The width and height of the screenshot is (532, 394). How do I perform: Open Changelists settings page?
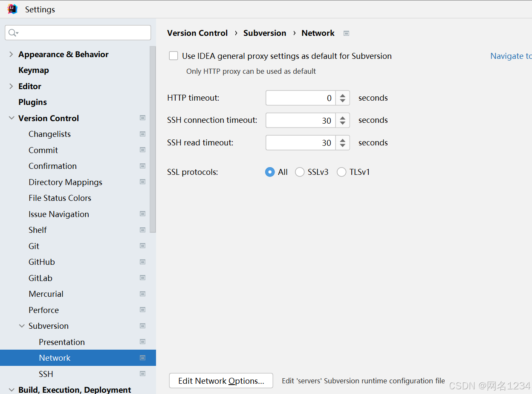pyautogui.click(x=49, y=134)
